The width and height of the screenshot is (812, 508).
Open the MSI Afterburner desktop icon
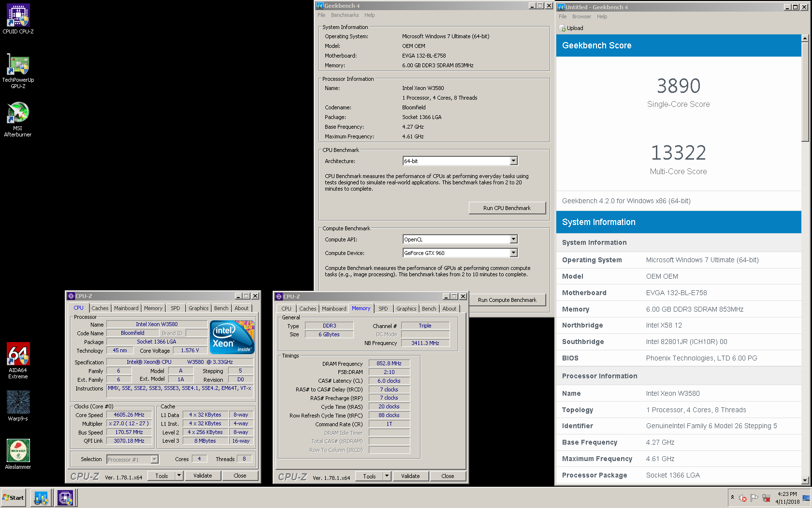tap(18, 119)
